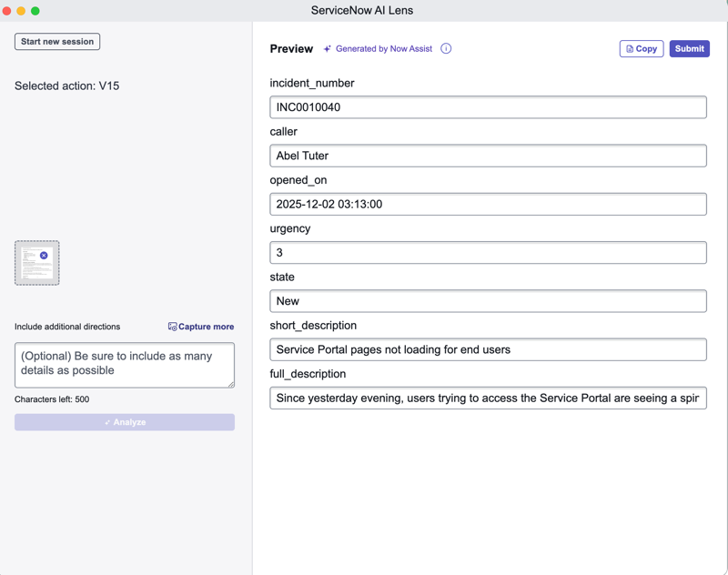Viewport: 728px width, 575px height.
Task: Click the Preview heading
Action: (x=291, y=49)
